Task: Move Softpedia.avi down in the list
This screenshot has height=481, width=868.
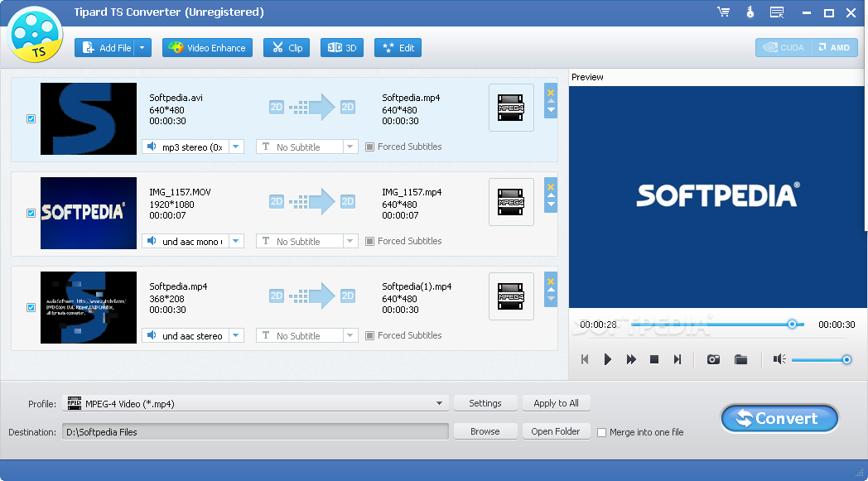Action: click(x=551, y=109)
